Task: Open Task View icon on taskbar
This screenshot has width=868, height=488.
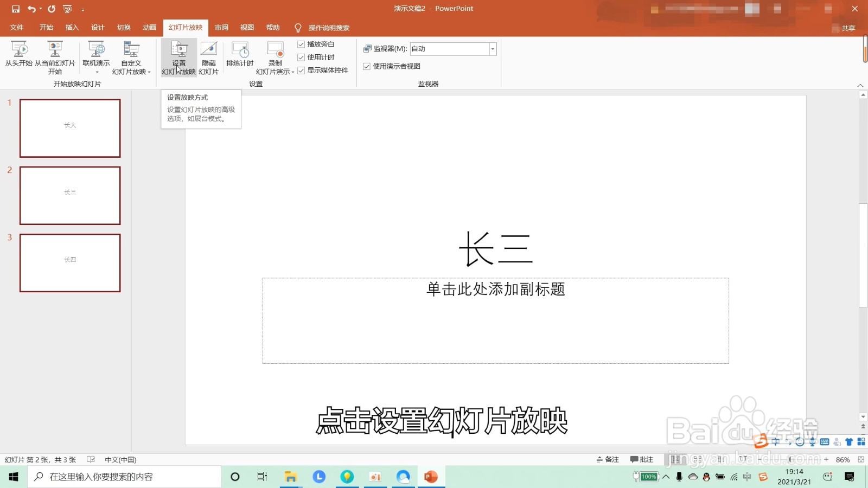Action: (x=262, y=477)
